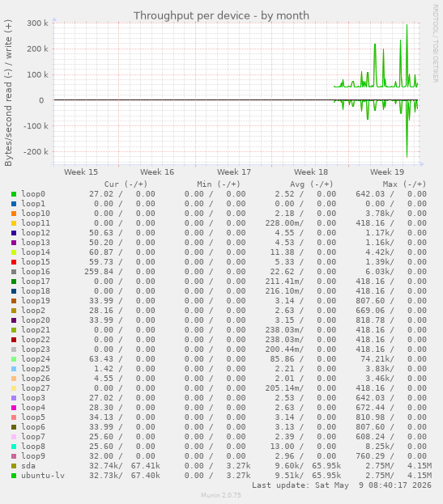Image resolution: width=443 pixels, height=504 pixels.
Task: Click the loop0 legend color swatch
Action: coord(14,194)
